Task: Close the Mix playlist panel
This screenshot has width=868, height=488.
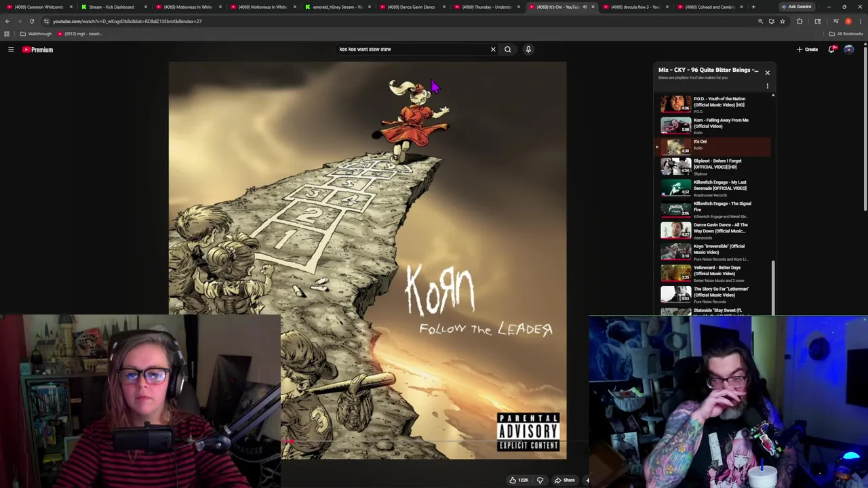Action: (767, 73)
